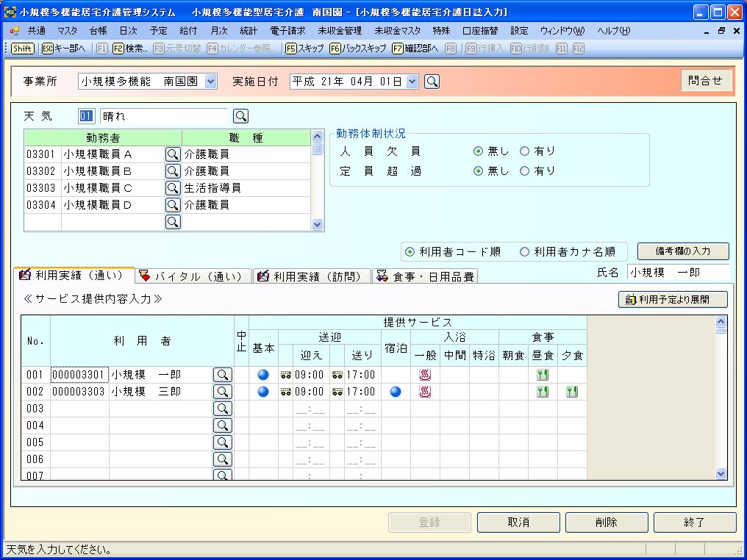Click the 利用予定より展開 button
The image size is (747, 560).
(673, 300)
